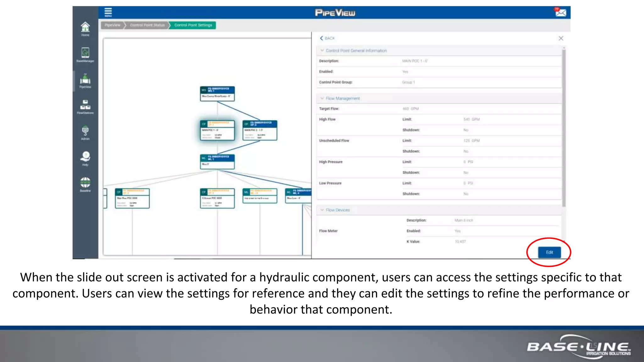The width and height of the screenshot is (644, 362).
Task: Open the Baseline website globe icon
Action: tap(85, 185)
